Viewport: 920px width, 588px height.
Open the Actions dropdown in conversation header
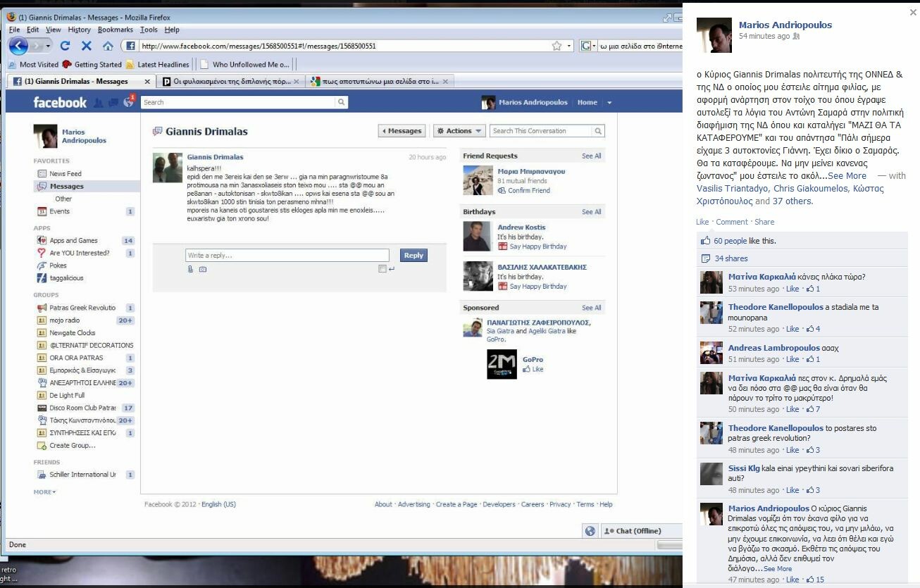[459, 131]
